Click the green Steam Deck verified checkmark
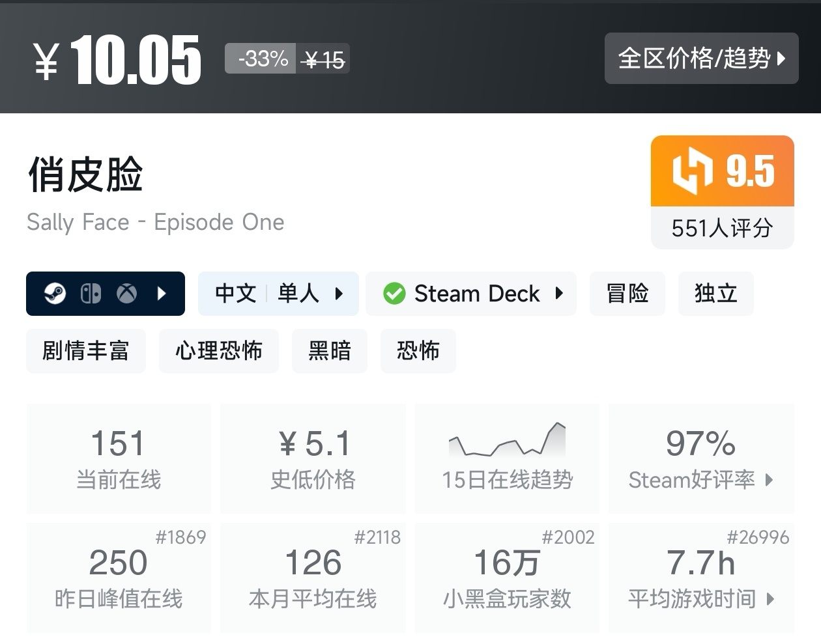Image resolution: width=821 pixels, height=644 pixels. (394, 294)
